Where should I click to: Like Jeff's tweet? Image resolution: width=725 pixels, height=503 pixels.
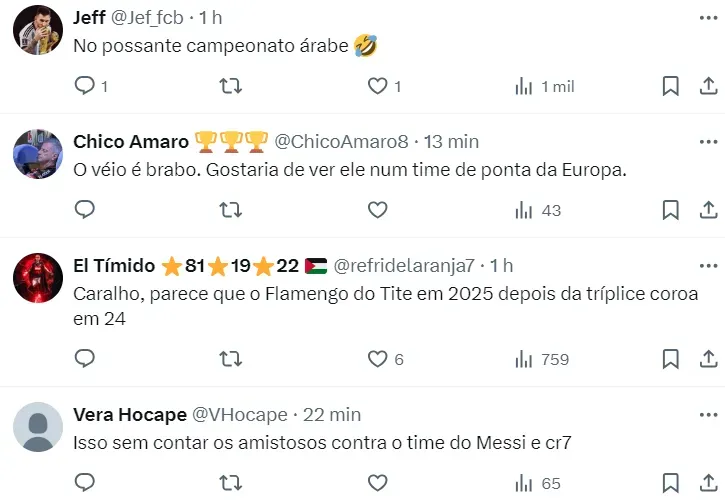tap(377, 87)
